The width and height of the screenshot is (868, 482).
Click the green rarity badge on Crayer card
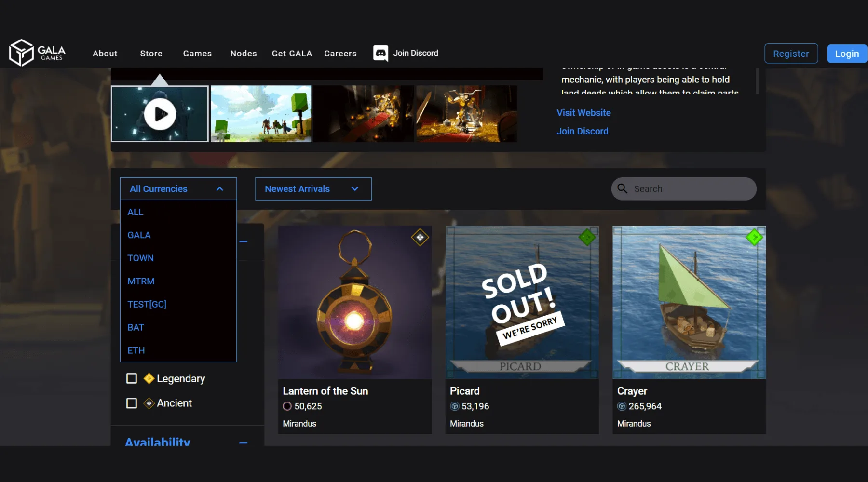754,237
